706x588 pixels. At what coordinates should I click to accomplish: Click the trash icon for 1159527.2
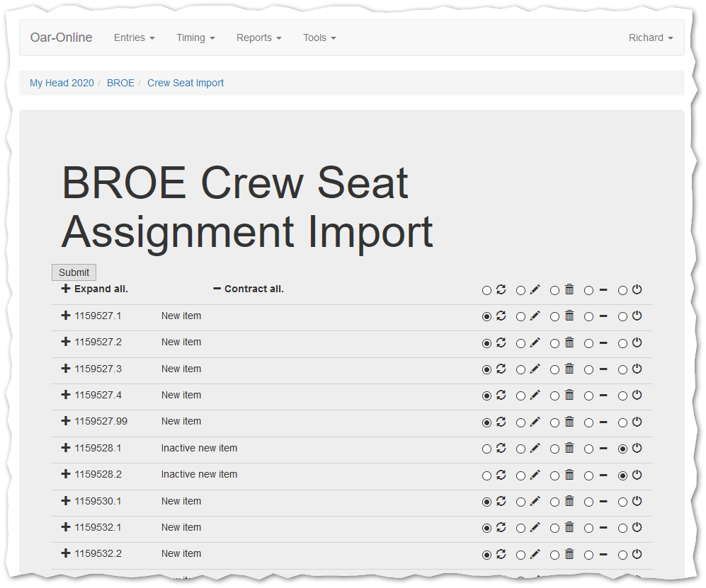[x=569, y=342]
